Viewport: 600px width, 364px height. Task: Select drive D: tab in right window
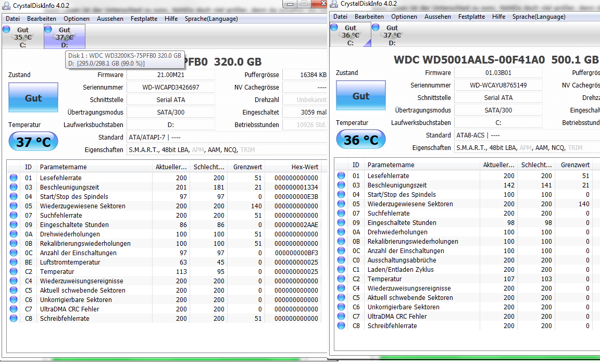tap(392, 35)
